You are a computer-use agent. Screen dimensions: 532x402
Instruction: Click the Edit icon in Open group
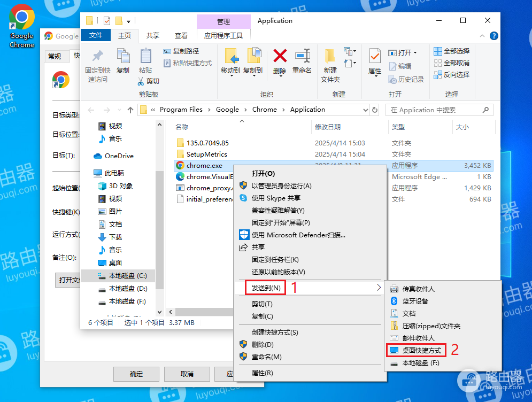click(x=392, y=66)
